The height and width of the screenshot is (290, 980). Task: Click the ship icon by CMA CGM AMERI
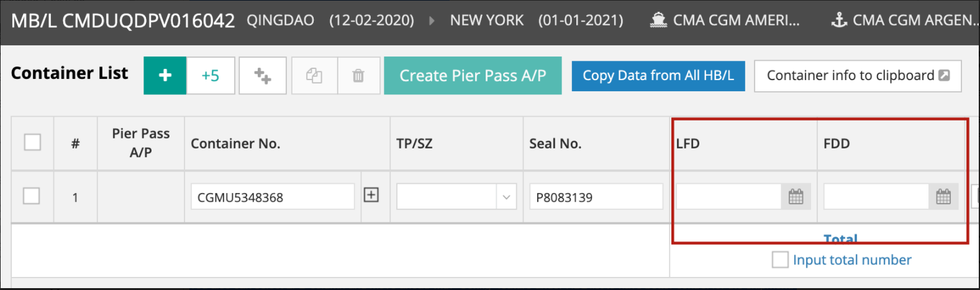[x=658, y=20]
